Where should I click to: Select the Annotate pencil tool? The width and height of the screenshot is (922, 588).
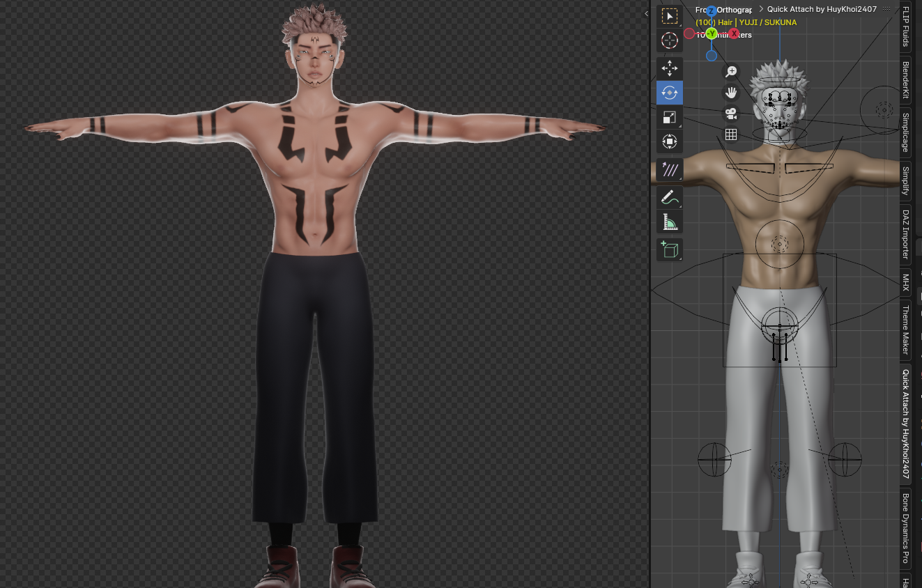tap(669, 197)
